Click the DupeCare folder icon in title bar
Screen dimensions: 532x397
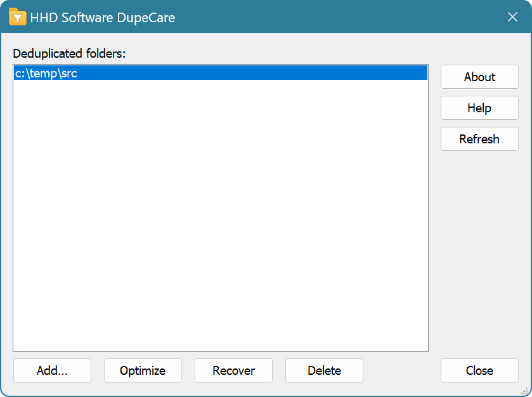click(x=17, y=17)
